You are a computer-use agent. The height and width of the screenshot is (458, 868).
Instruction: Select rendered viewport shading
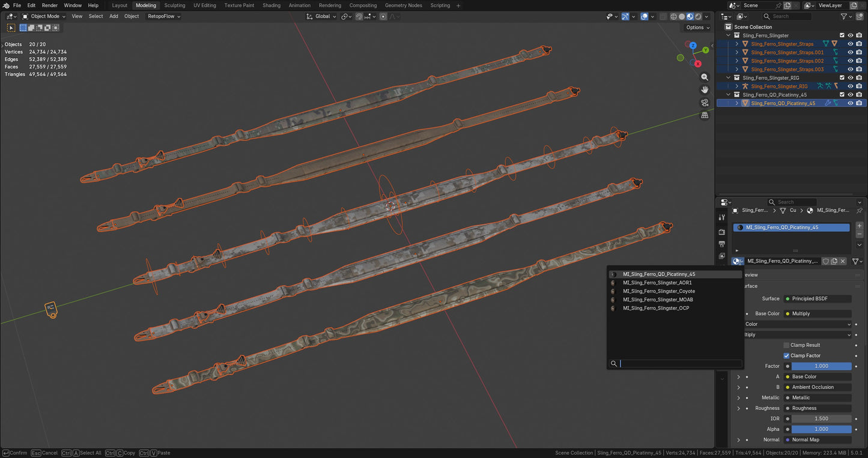pyautogui.click(x=697, y=16)
